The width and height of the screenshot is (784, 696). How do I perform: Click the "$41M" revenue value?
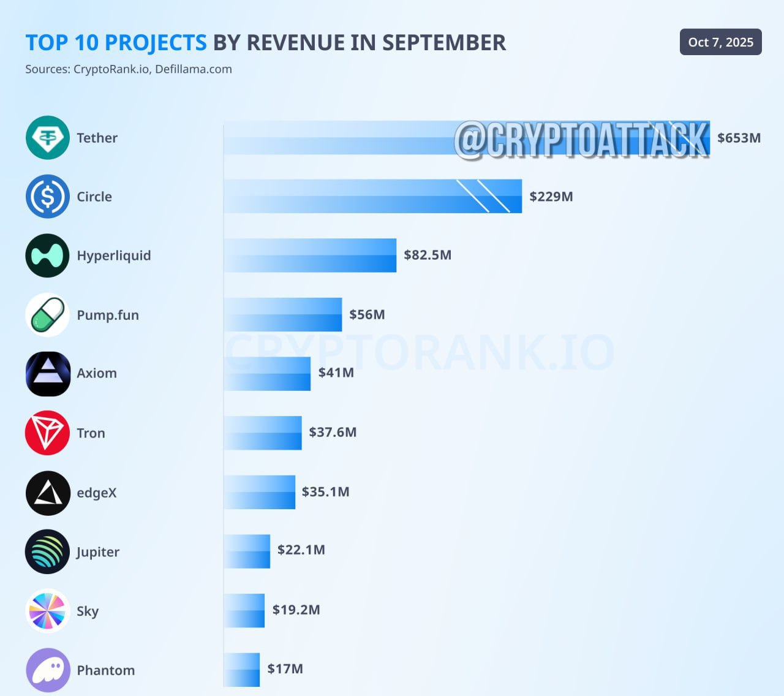coord(336,373)
